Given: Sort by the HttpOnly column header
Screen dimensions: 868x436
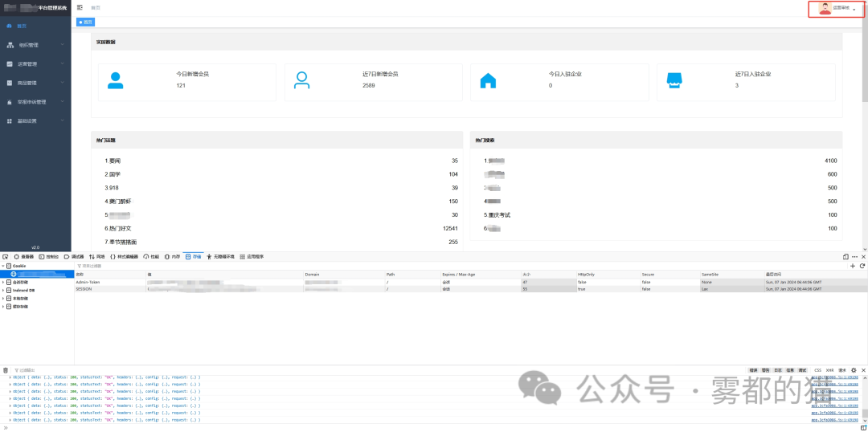Looking at the screenshot, I should click(608, 275).
